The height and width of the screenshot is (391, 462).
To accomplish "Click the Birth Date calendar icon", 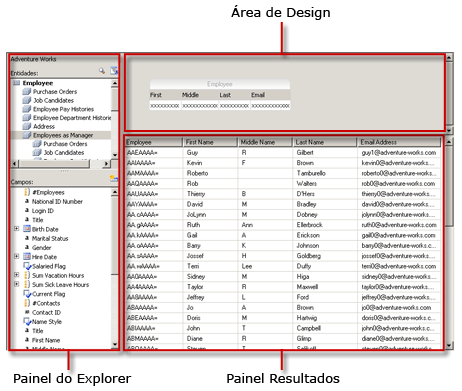I will click(27, 229).
